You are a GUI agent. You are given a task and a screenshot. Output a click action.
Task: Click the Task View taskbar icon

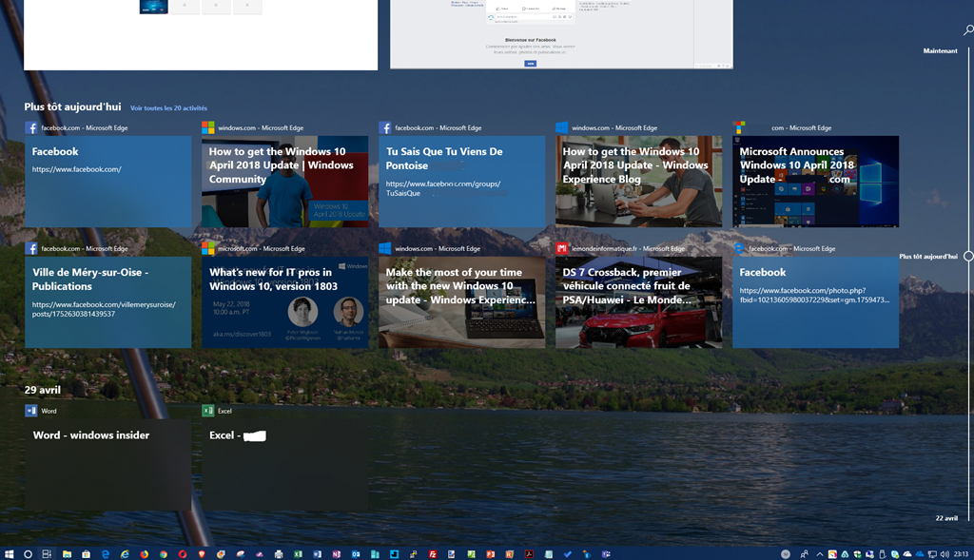pos(46,553)
